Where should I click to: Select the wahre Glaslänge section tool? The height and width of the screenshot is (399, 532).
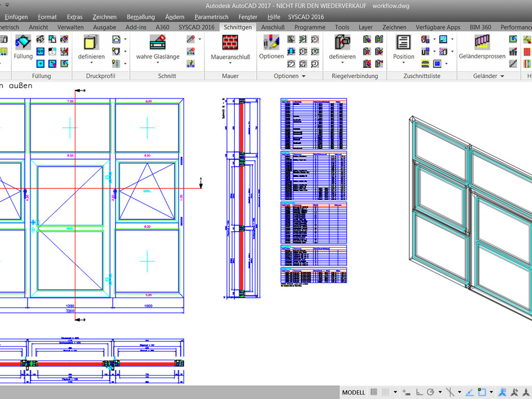click(x=157, y=45)
